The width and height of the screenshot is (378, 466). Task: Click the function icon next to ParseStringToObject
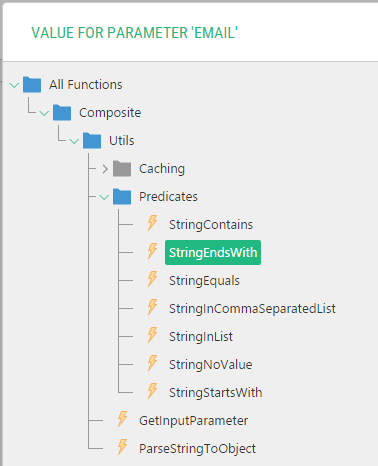pos(122,447)
